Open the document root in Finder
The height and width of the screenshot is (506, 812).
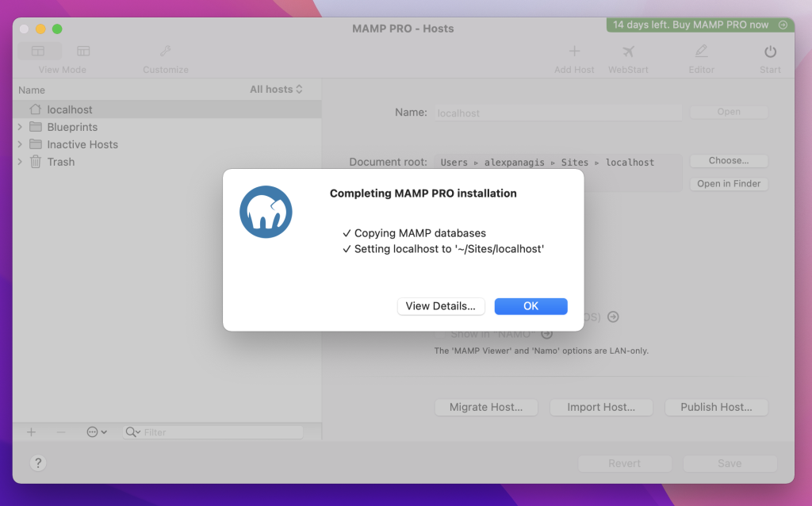pyautogui.click(x=729, y=184)
